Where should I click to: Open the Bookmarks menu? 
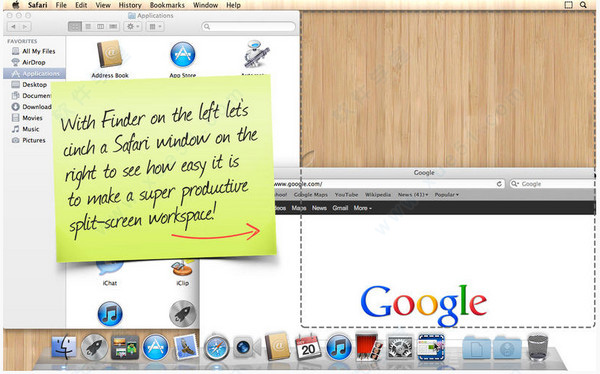click(x=167, y=5)
